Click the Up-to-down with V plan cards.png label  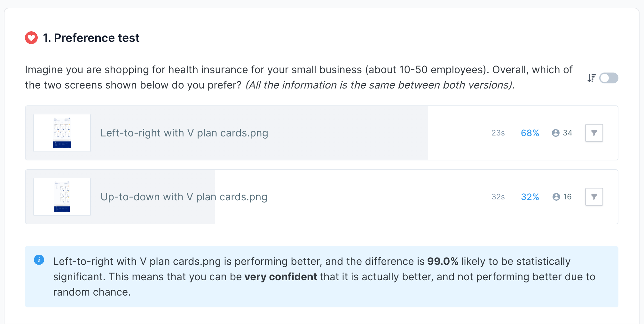point(184,197)
